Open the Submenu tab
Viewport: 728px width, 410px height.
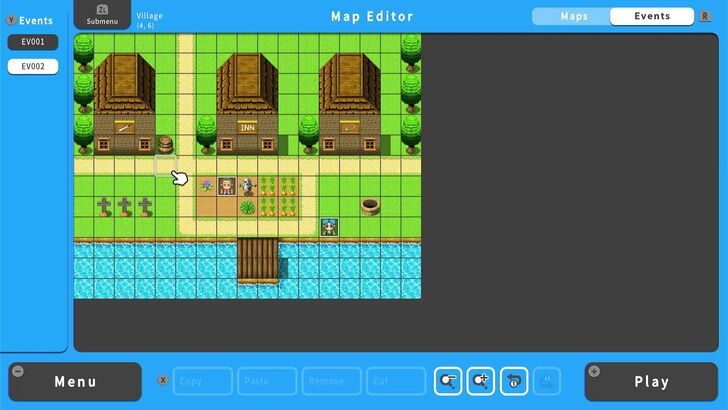[x=102, y=15]
